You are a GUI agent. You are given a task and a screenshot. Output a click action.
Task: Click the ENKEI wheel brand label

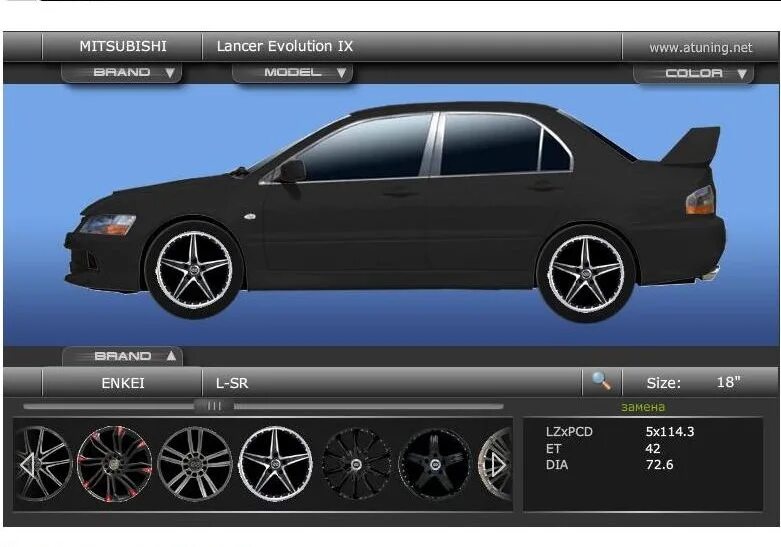(x=123, y=383)
